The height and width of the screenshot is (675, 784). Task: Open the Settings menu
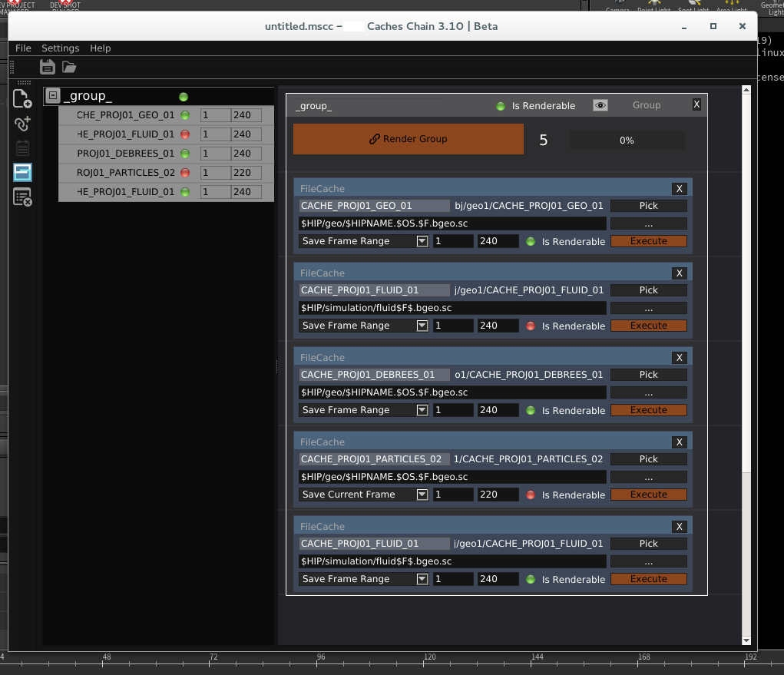[60, 48]
